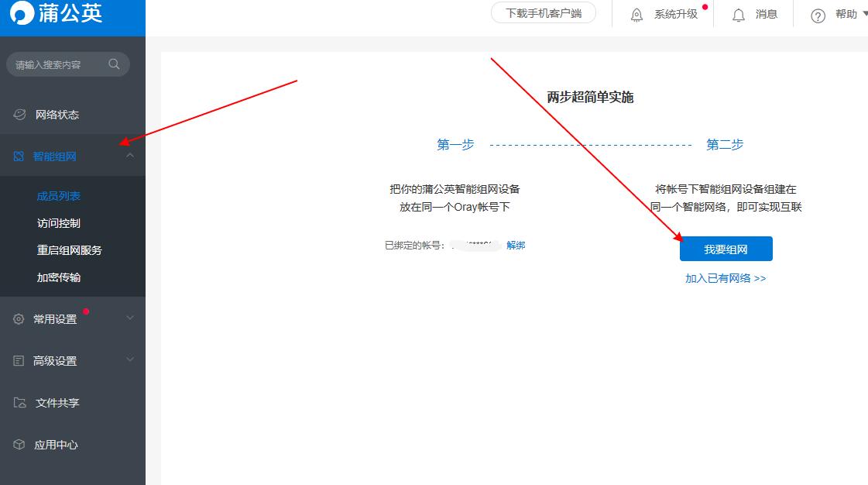Open 文件共享 via its folder icon
The height and width of the screenshot is (485, 868).
pos(19,402)
